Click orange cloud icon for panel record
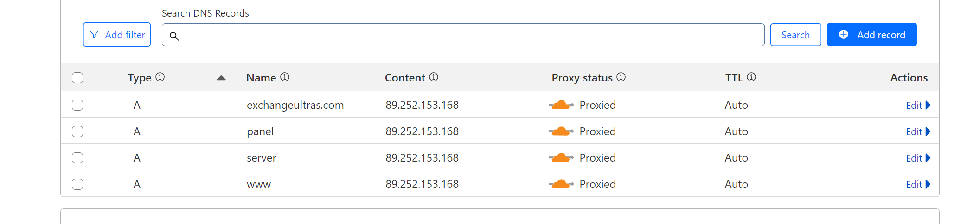This screenshot has width=980, height=224. tap(561, 131)
